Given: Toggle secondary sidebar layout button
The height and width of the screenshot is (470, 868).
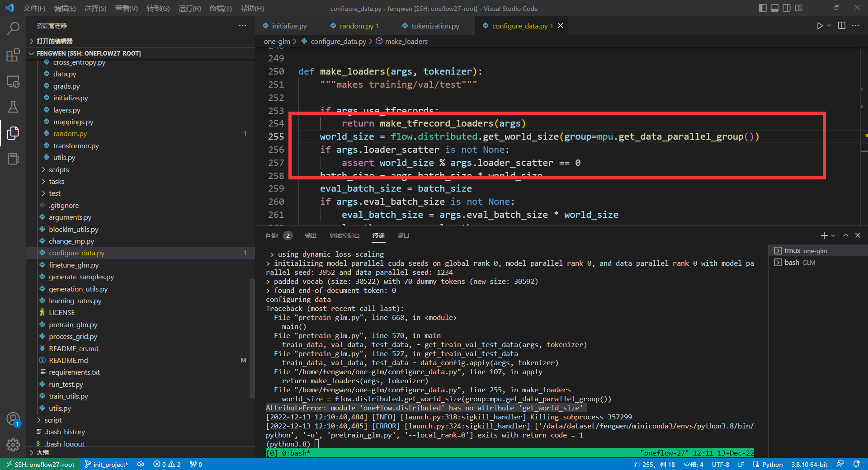Looking at the screenshot, I should coord(787,8).
